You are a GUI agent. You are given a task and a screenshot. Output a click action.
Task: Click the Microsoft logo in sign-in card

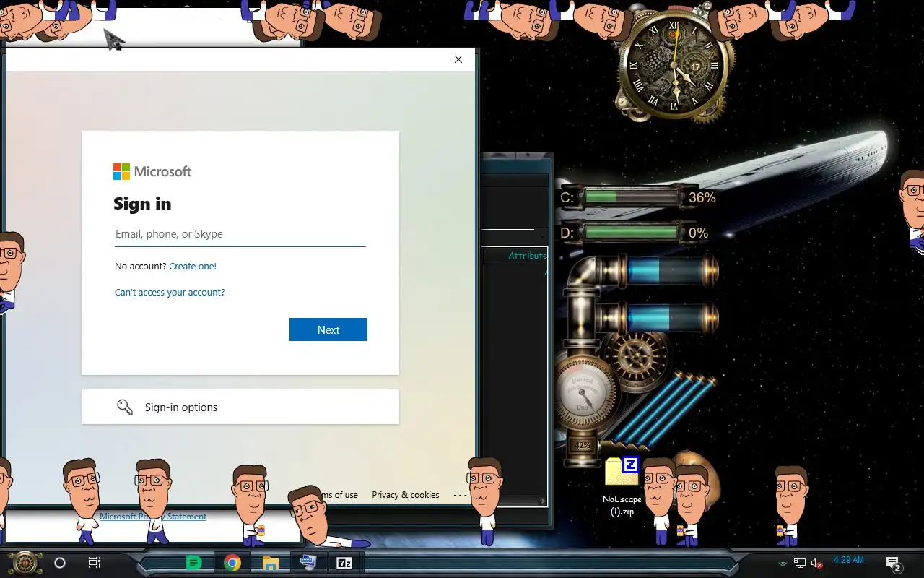(x=152, y=171)
